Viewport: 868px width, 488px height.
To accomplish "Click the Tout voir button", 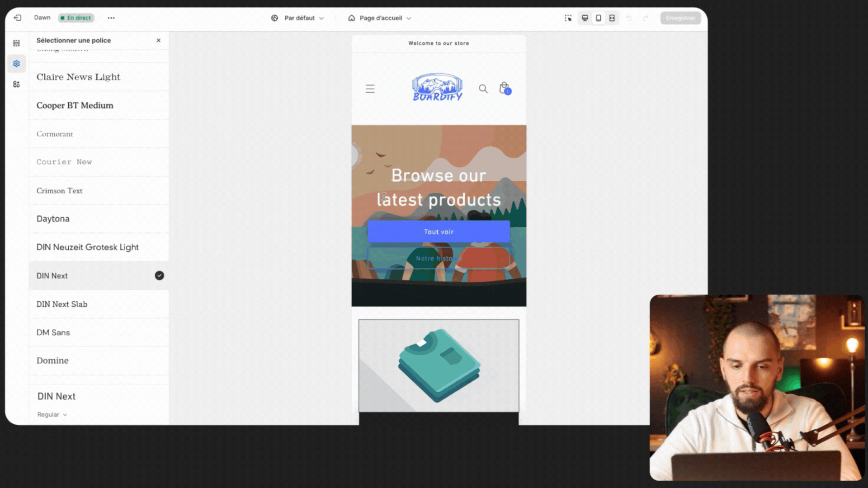I will tap(439, 232).
